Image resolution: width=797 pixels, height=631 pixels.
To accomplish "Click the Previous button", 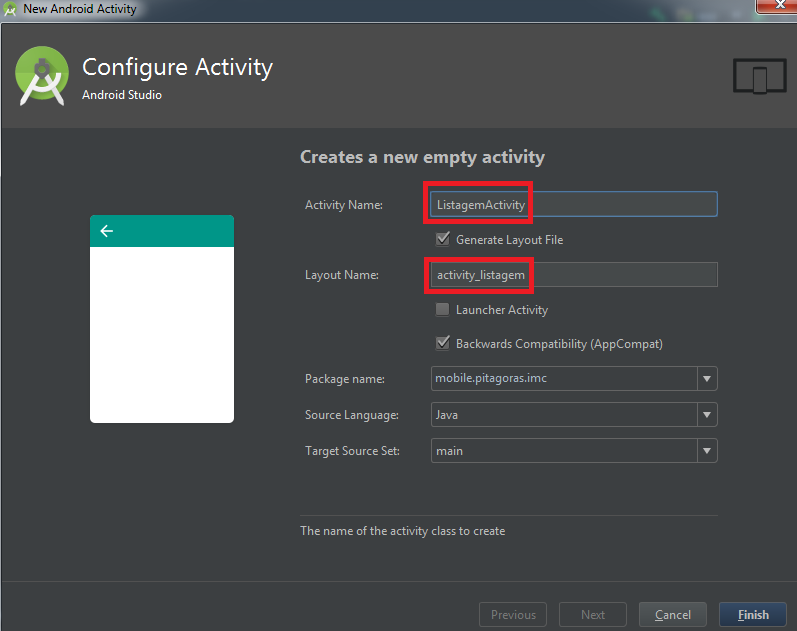I will tap(513, 615).
